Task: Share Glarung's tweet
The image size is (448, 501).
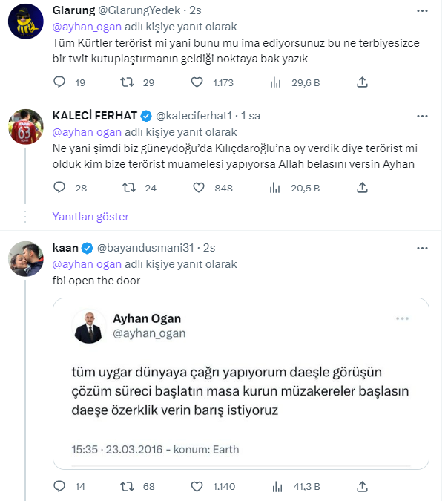Action: coord(362,83)
